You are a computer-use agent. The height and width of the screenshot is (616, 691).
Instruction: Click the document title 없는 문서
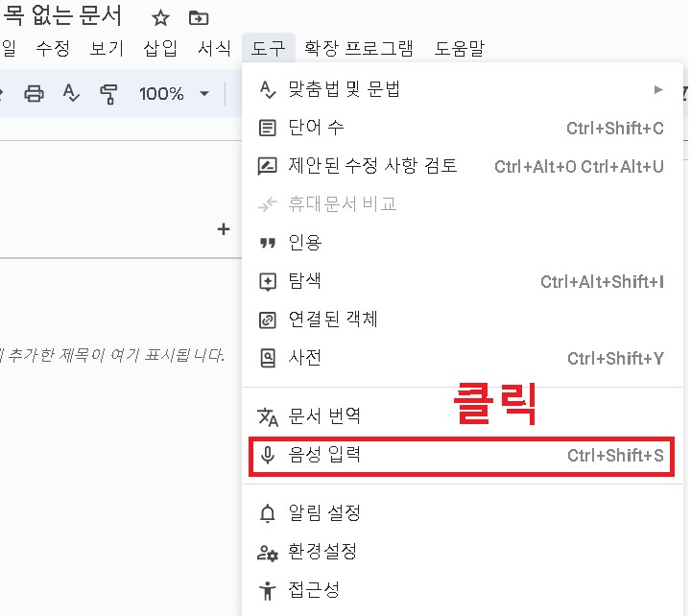pos(76,15)
